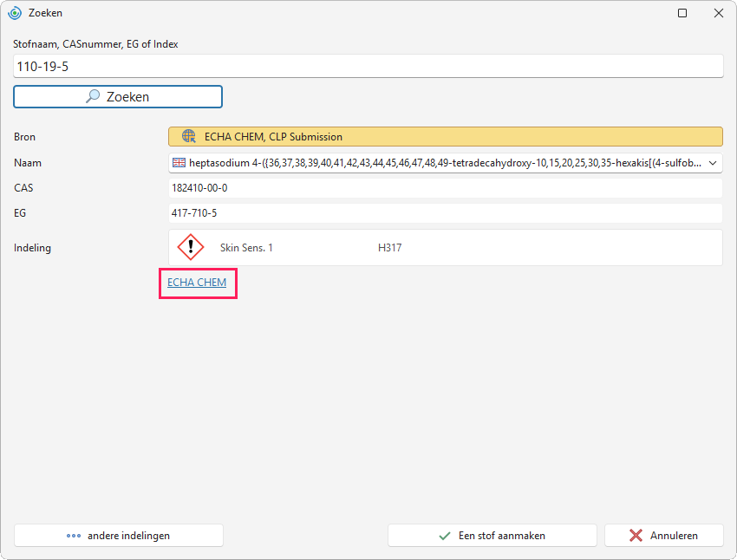This screenshot has width=737, height=560.
Task: Focus the search field containing 110-19-5
Action: click(x=368, y=66)
